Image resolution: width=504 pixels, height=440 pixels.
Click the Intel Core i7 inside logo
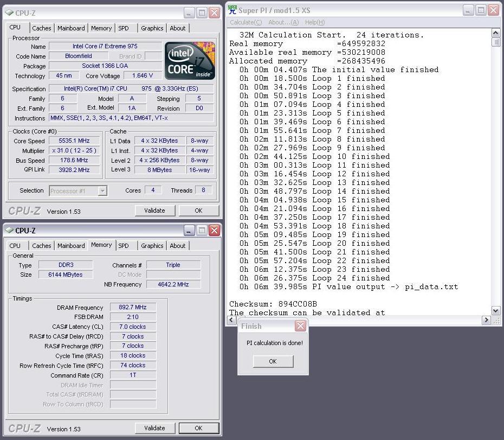point(190,61)
